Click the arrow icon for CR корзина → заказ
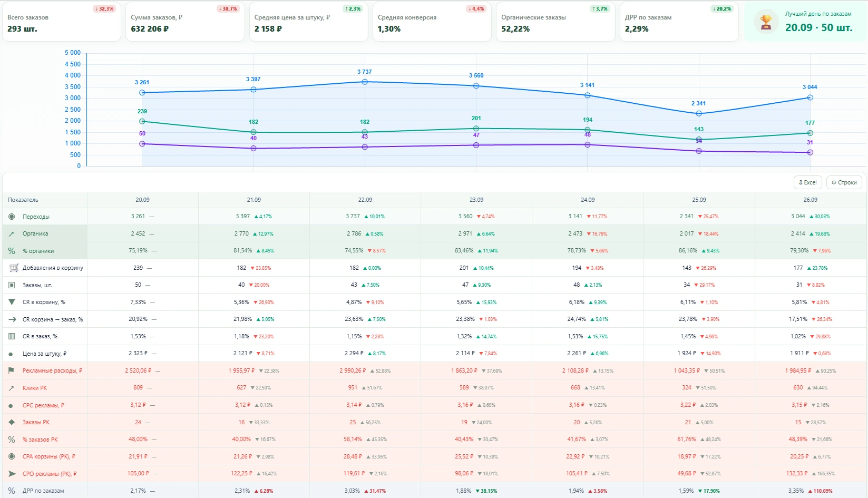The height and width of the screenshot is (498, 868). click(12, 319)
